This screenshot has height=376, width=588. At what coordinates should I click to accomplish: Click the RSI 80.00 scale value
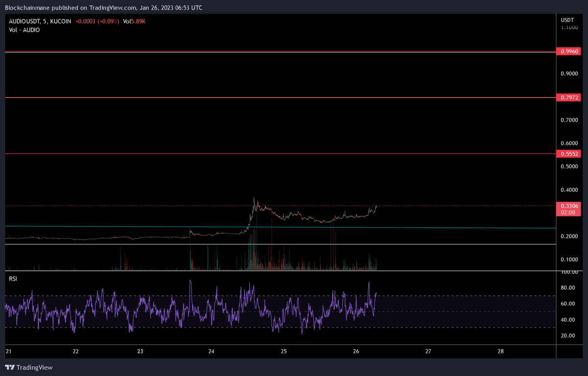(x=569, y=288)
